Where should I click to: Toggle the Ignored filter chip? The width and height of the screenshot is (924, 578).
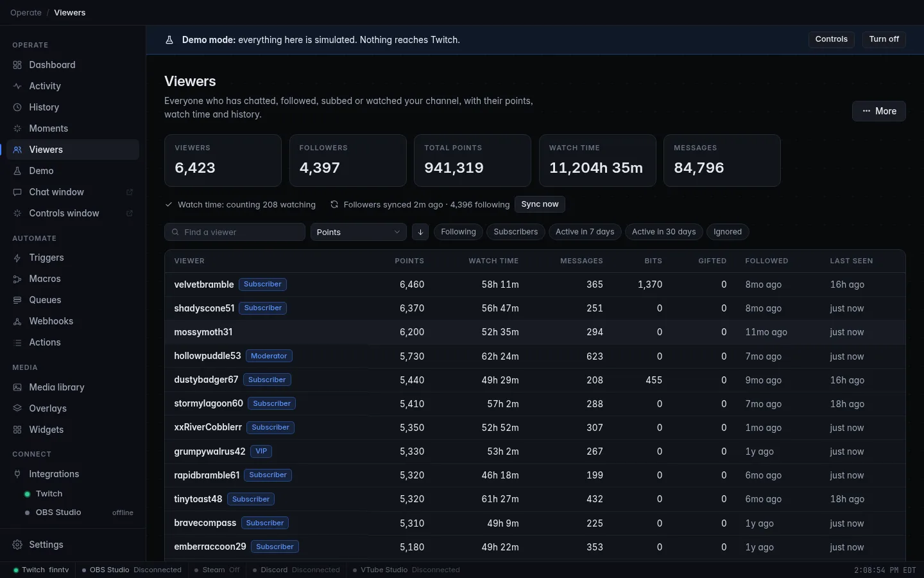(x=728, y=232)
